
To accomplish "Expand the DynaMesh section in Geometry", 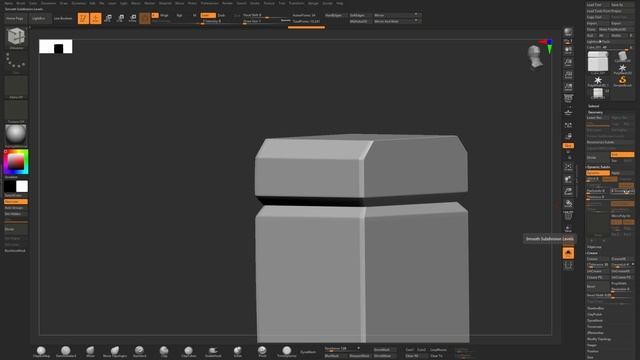I will tap(595, 320).
